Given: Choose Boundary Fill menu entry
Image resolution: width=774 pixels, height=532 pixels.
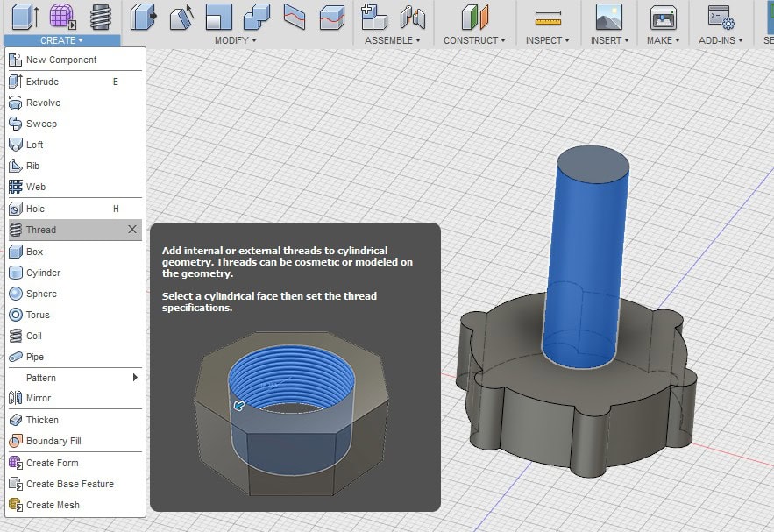Looking at the screenshot, I should (53, 441).
